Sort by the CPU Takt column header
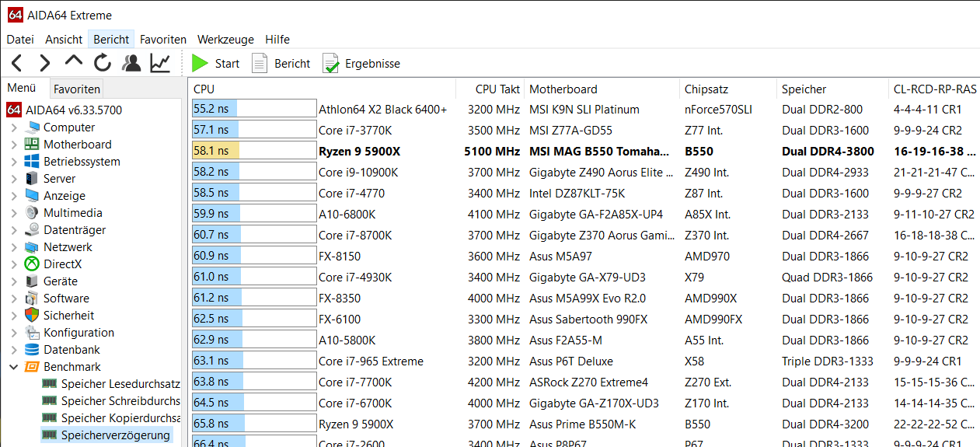This screenshot has height=447, width=980. pyautogui.click(x=490, y=89)
